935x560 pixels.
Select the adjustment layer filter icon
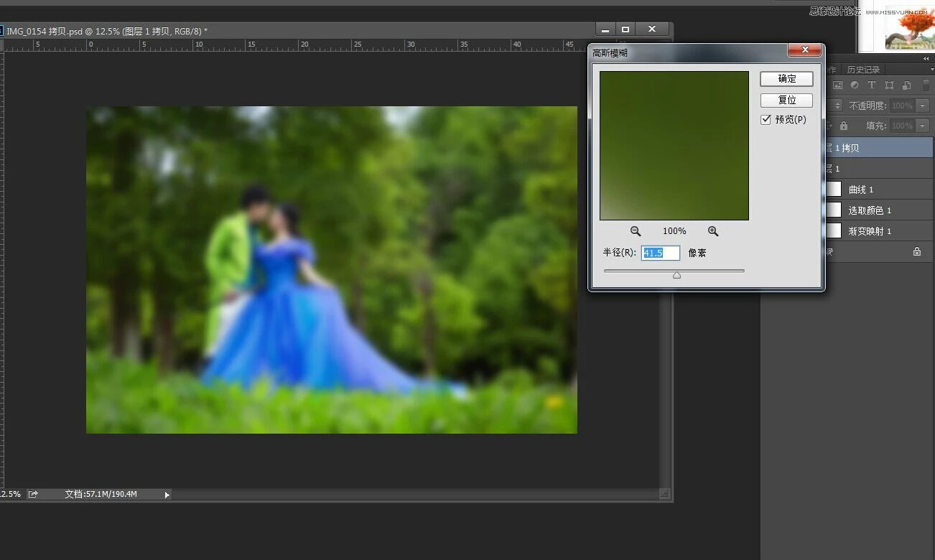[855, 85]
